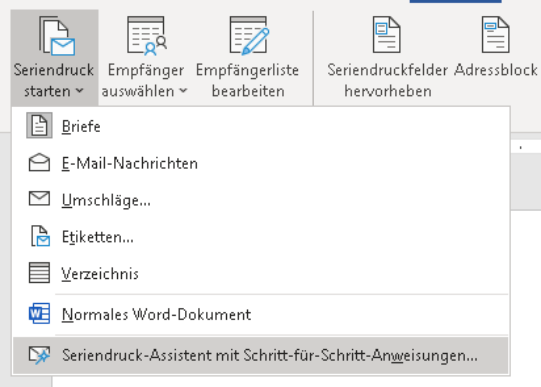541x387 pixels.
Task: Select the Briefe document icon
Action: pos(39,125)
